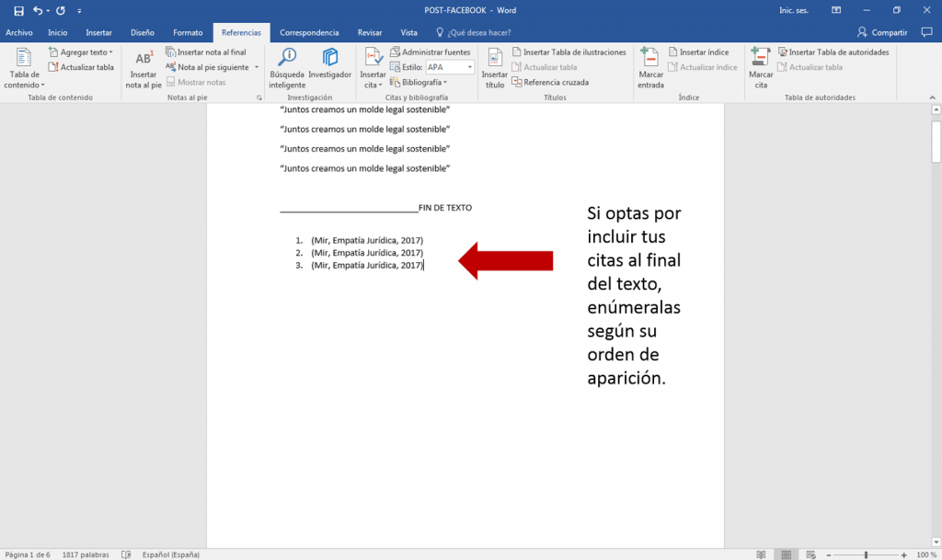Click Insertar índice
942x560 pixels.
tap(699, 52)
